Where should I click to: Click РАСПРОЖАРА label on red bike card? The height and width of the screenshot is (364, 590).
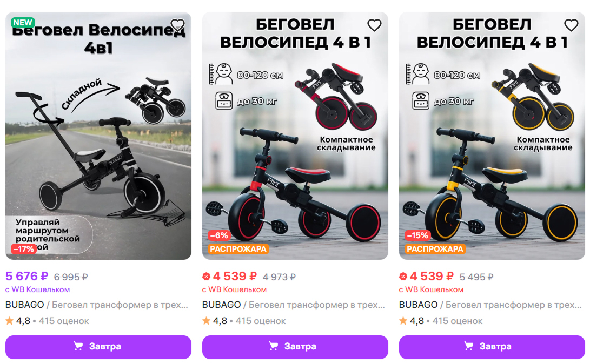238,248
